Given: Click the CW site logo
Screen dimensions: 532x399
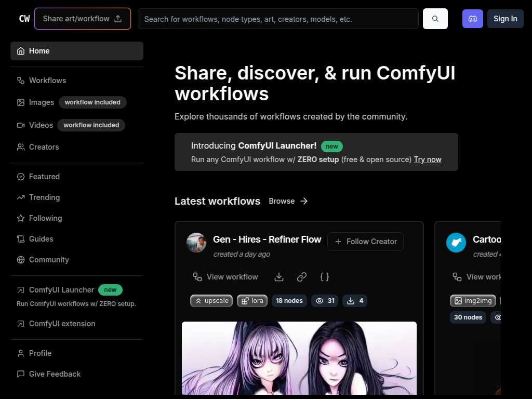Looking at the screenshot, I should 24,19.
